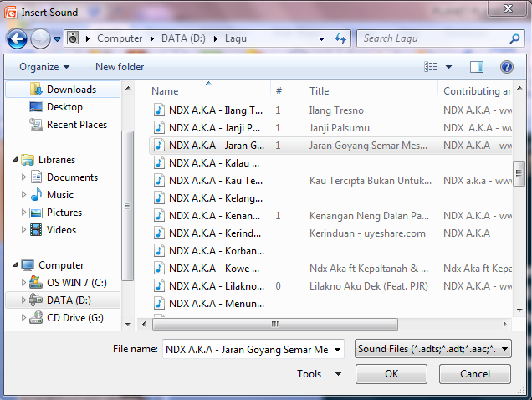Open the Organize menu

44,67
